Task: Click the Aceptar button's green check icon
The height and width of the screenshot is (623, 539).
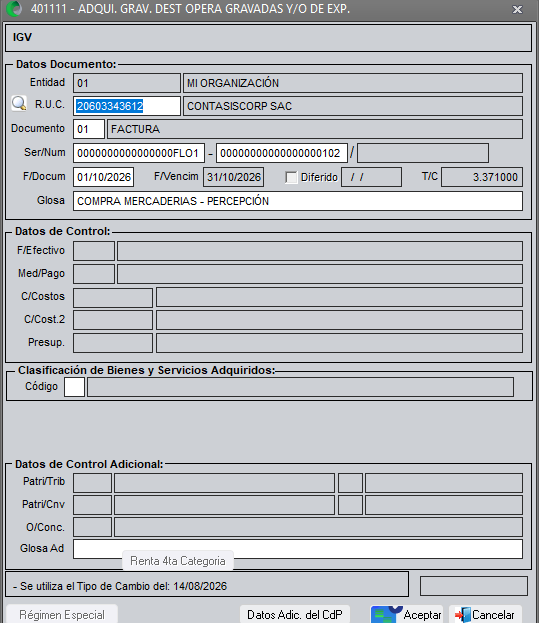Action: coord(386,615)
